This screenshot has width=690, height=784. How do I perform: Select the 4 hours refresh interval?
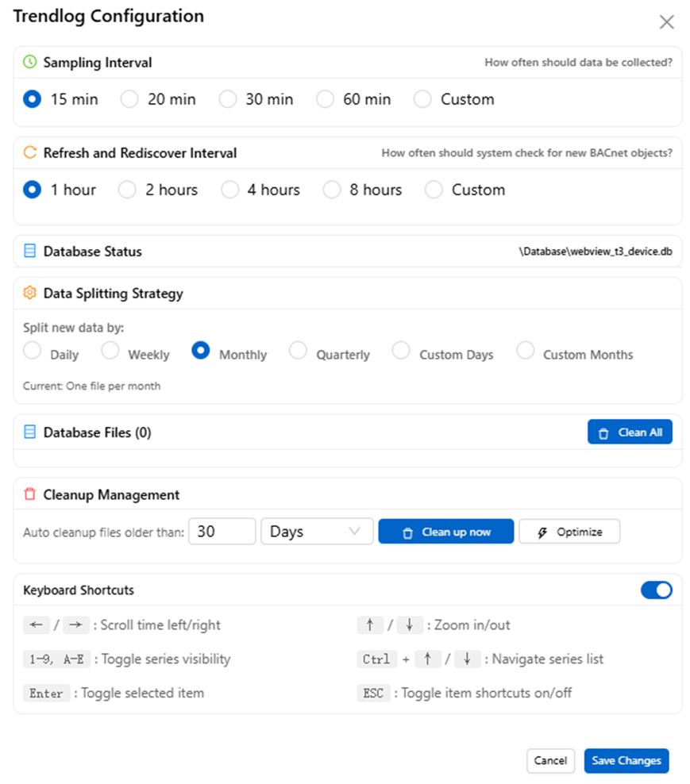click(x=230, y=189)
